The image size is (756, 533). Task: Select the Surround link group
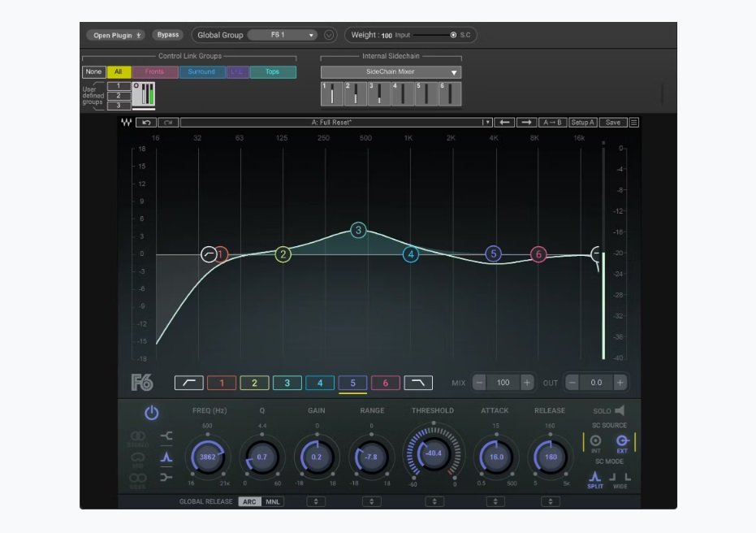201,72
